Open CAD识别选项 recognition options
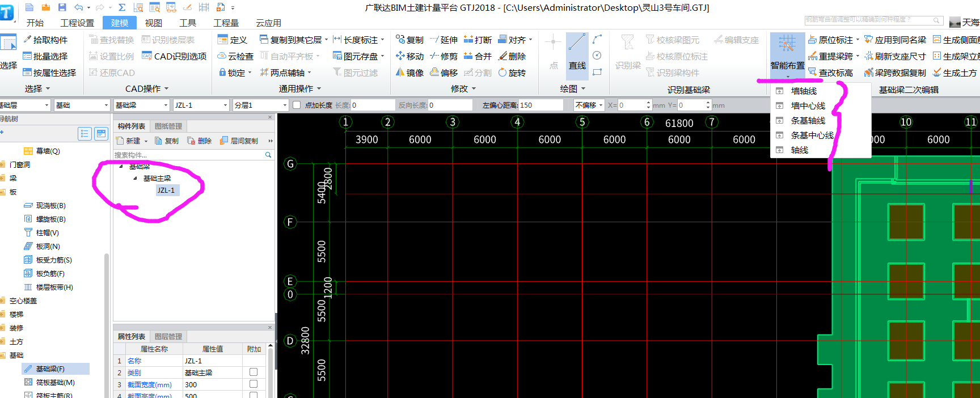980x398 pixels. pos(174,56)
